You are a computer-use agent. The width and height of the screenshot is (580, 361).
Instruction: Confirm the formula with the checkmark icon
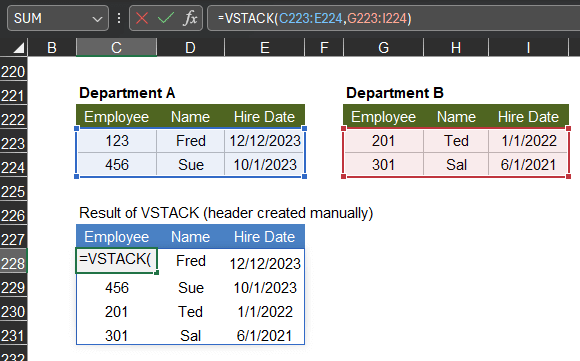(x=166, y=18)
